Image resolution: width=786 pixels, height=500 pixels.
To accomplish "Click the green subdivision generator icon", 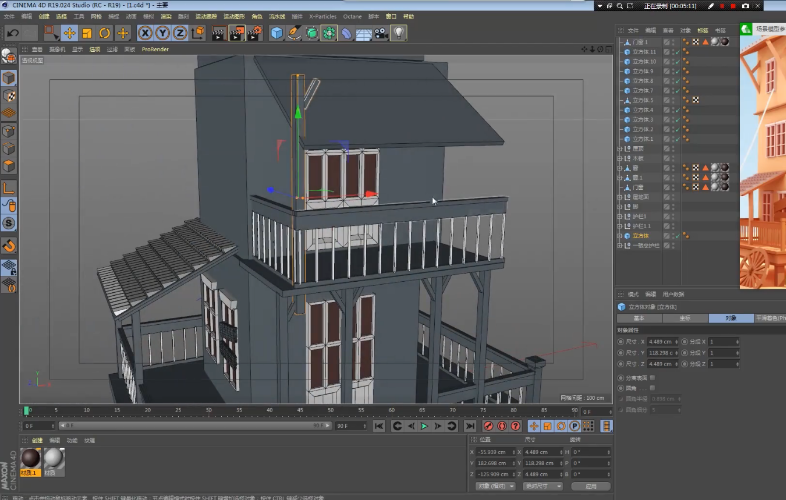I will [312, 33].
